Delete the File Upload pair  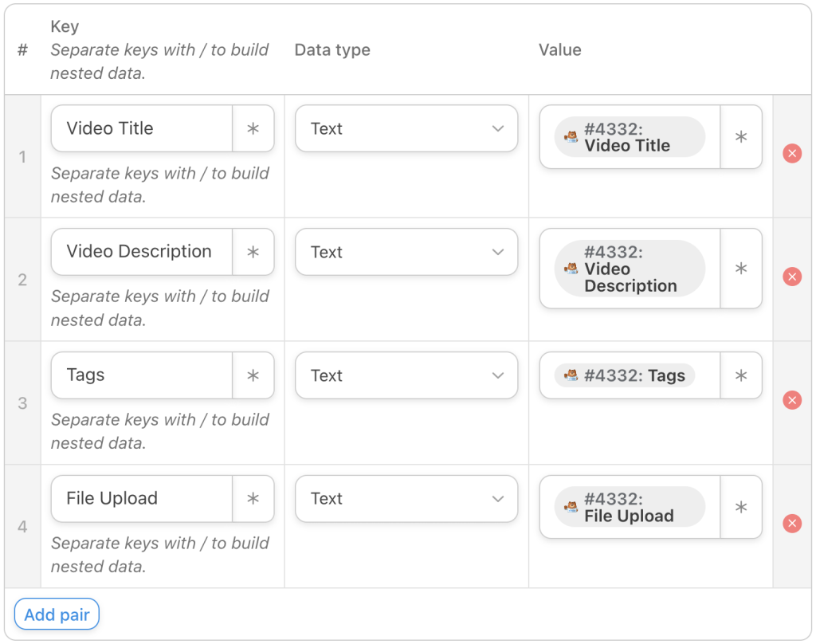(792, 524)
